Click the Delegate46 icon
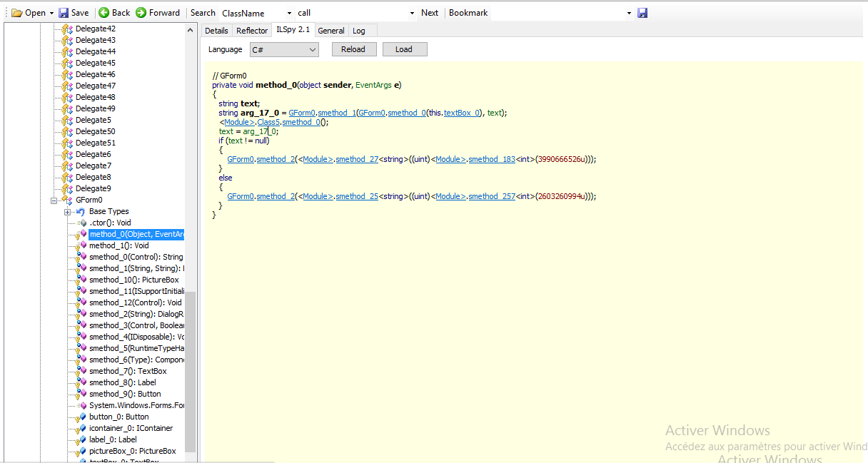The image size is (868, 463). tap(67, 74)
